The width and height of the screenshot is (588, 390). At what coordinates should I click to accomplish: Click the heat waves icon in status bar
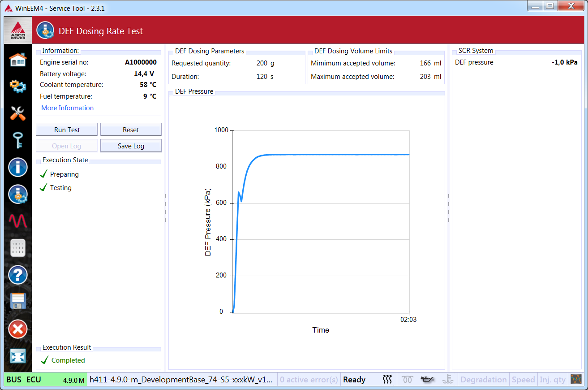pos(387,380)
